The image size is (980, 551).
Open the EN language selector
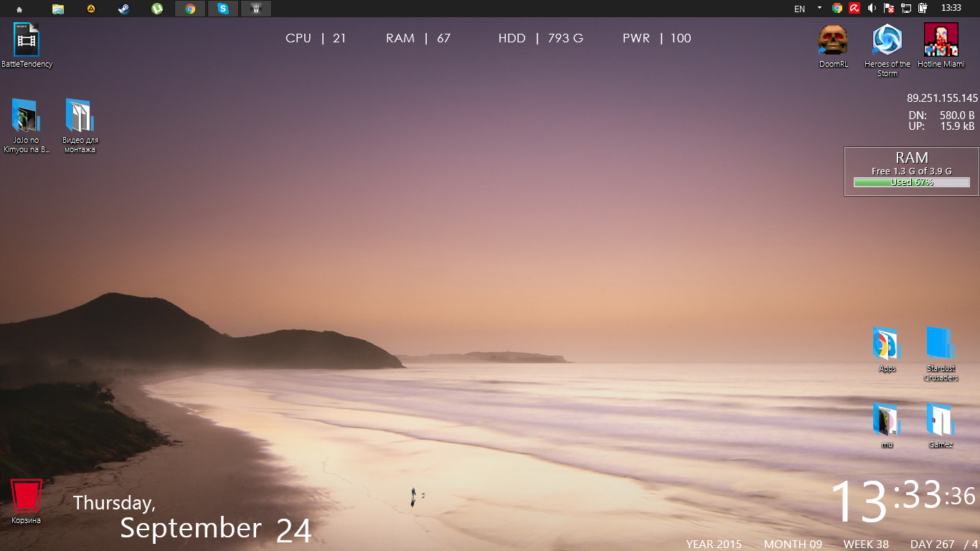pyautogui.click(x=799, y=9)
